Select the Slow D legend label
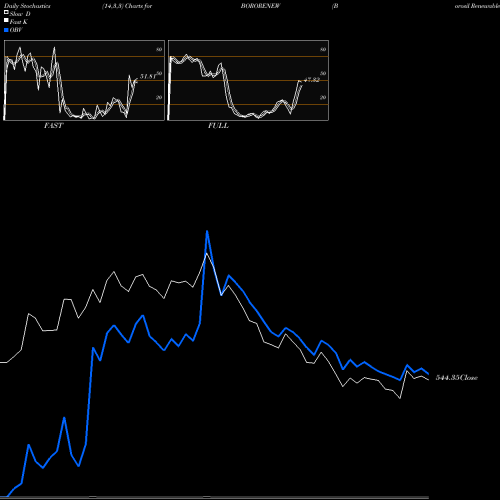The image size is (500, 500). [x=20, y=14]
